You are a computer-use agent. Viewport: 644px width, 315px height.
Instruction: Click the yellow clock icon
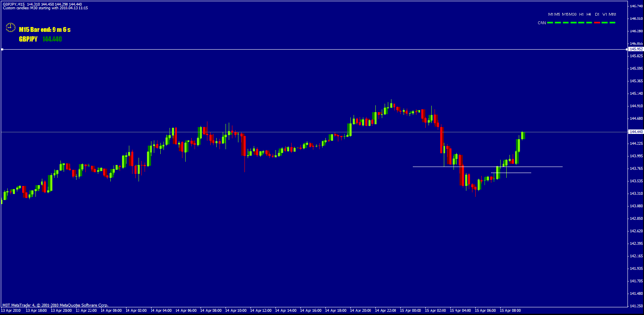(10, 28)
